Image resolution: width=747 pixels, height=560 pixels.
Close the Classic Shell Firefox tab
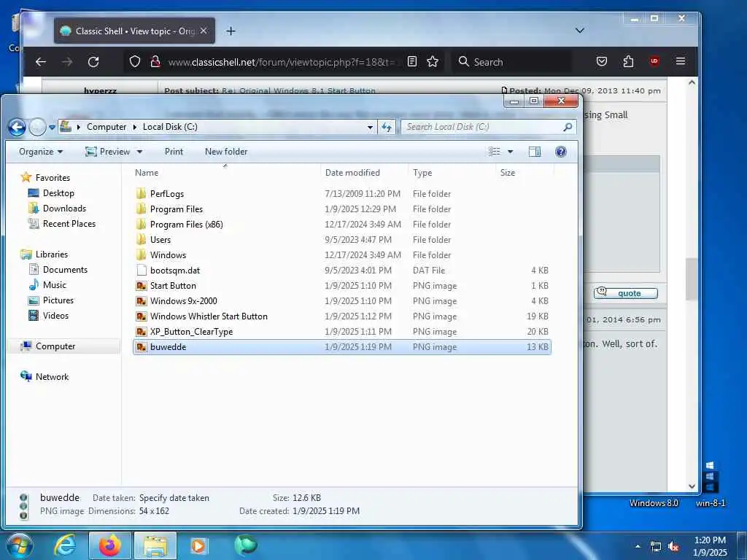(x=204, y=31)
